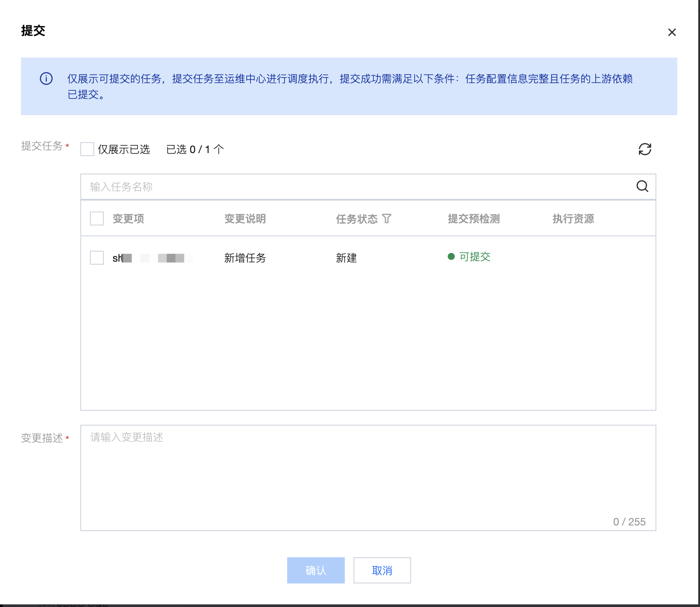
Task: Check the select-all box in the table header
Action: point(97,218)
